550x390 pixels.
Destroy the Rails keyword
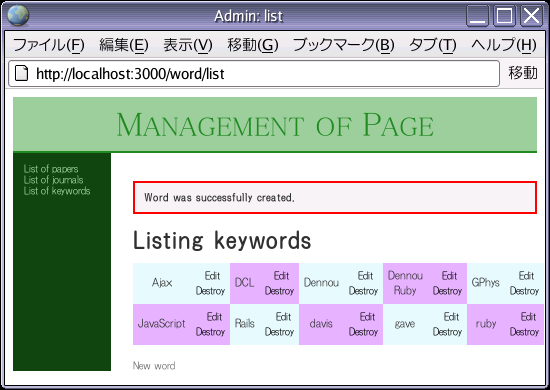[279, 332]
